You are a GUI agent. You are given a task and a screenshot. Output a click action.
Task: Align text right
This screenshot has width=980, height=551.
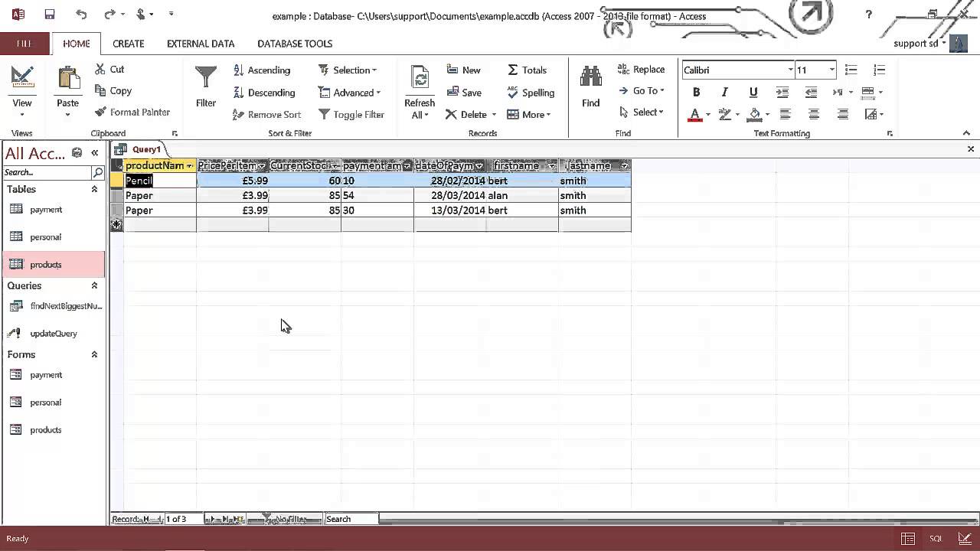(842, 114)
